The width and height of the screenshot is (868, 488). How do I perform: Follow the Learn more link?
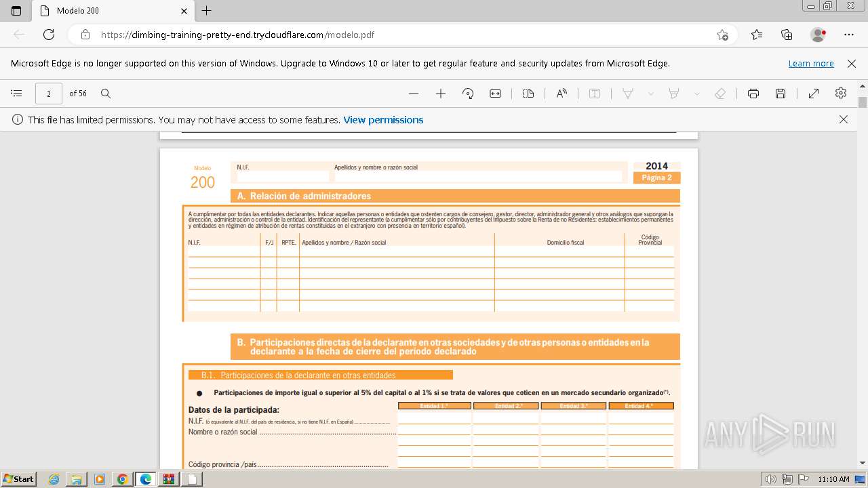click(x=811, y=64)
